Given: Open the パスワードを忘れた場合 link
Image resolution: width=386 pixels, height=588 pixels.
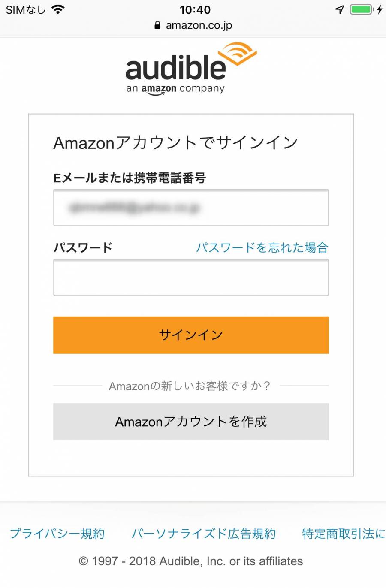Looking at the screenshot, I should click(x=262, y=247).
